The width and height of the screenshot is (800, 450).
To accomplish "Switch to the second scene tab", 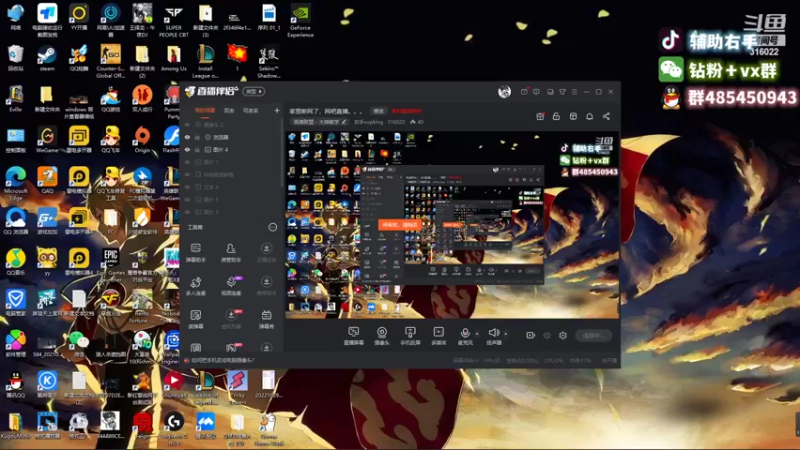I will 229,110.
